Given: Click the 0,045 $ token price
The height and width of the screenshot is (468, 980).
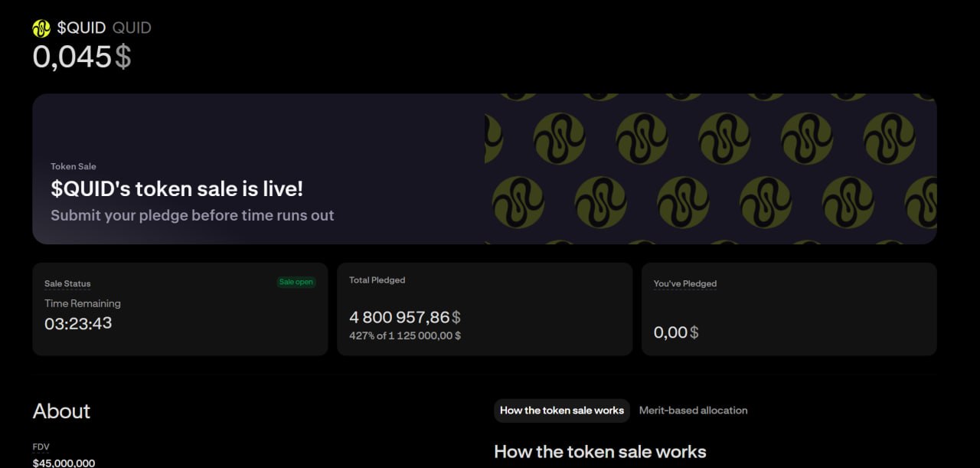Looking at the screenshot, I should pyautogui.click(x=82, y=57).
